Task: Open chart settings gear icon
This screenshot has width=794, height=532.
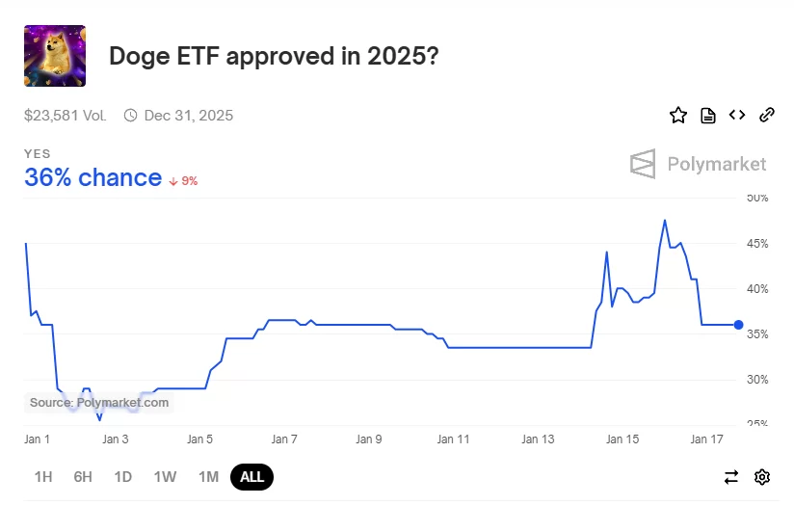Action: click(762, 477)
